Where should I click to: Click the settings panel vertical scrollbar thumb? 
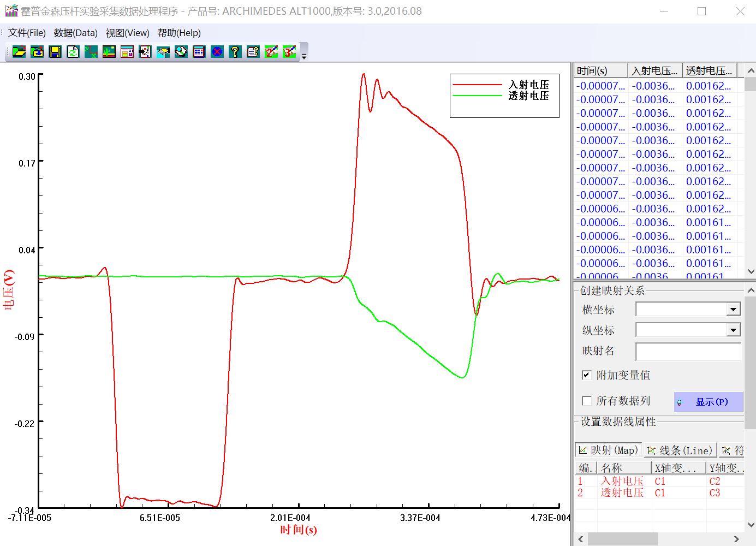point(751,363)
